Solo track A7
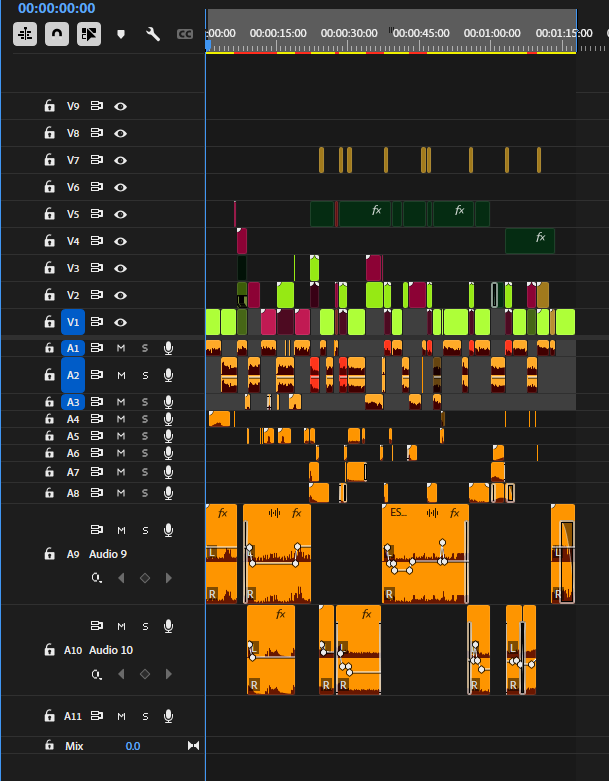Viewport: 609px width, 781px height. 145,472
